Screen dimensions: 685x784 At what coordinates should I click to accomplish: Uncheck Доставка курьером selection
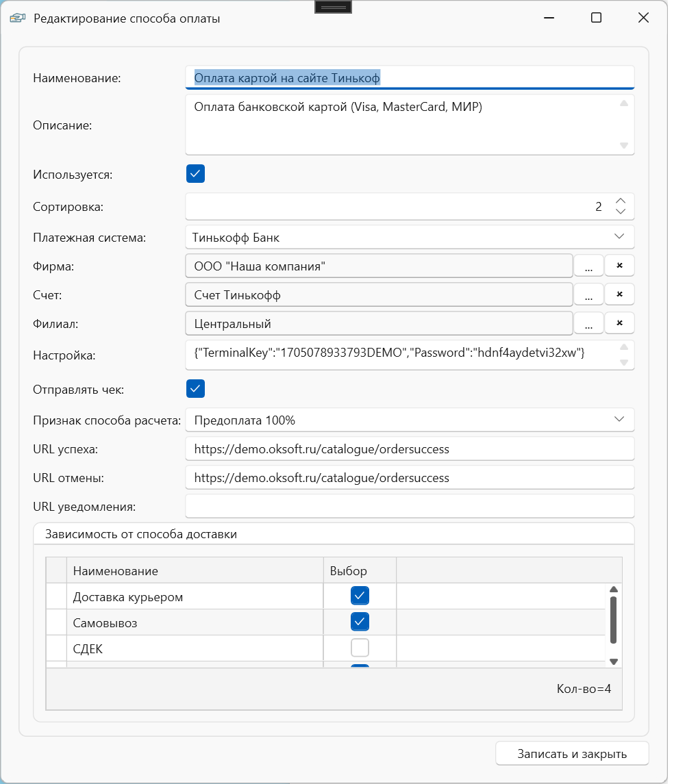360,596
